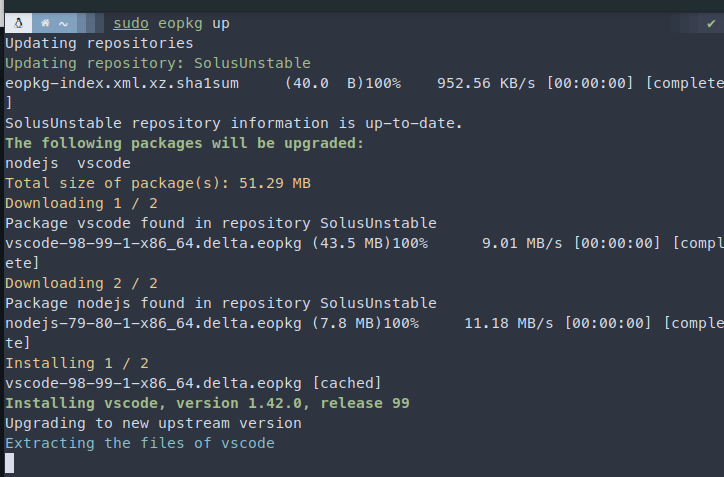Click "Total size of package(s): 51.29 MB"
The width and height of the screenshot is (724, 477).
coord(158,183)
